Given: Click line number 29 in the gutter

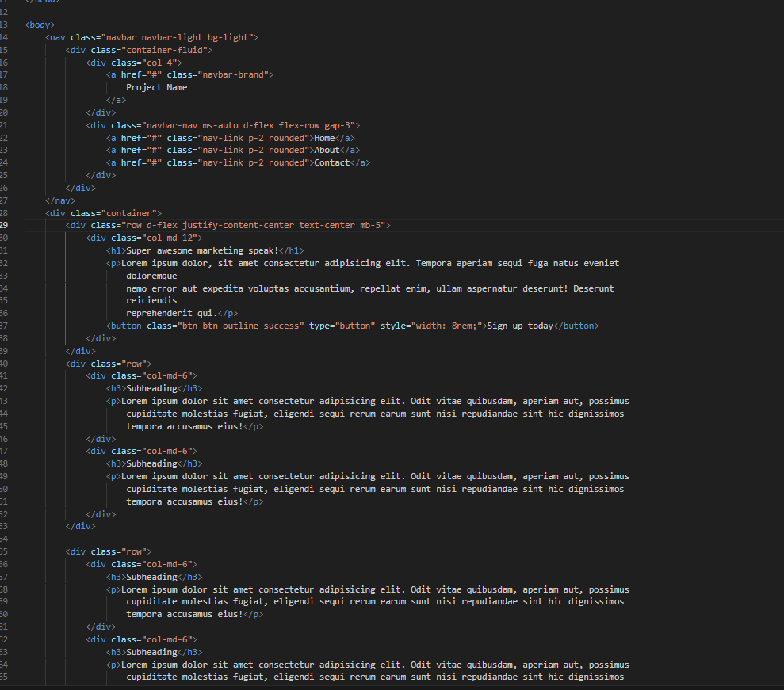Looking at the screenshot, I should point(5,225).
